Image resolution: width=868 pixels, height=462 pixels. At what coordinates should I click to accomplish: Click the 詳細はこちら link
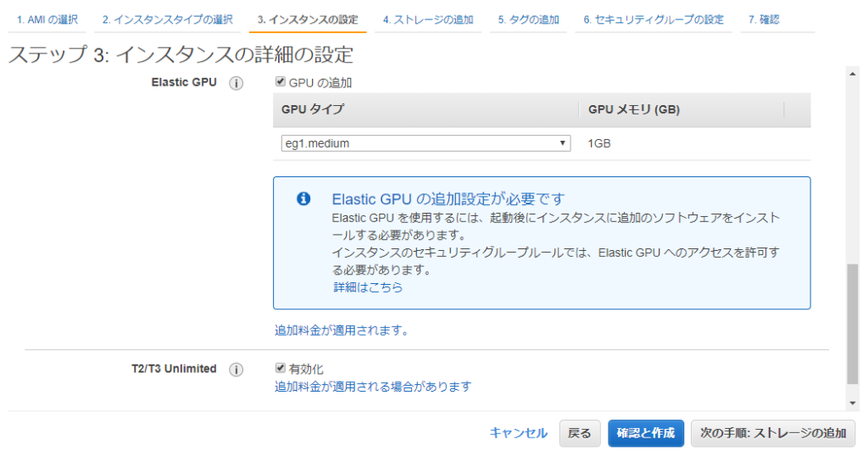pyautogui.click(x=368, y=287)
